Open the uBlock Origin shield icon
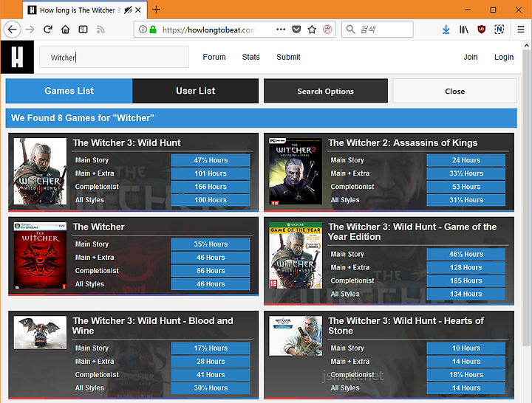 [482, 30]
